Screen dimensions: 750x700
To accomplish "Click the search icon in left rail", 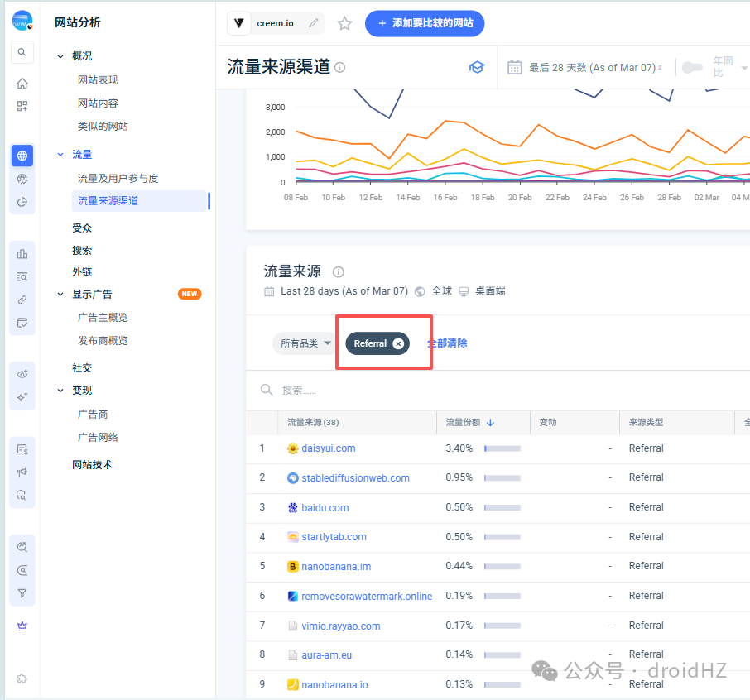I will point(22,52).
